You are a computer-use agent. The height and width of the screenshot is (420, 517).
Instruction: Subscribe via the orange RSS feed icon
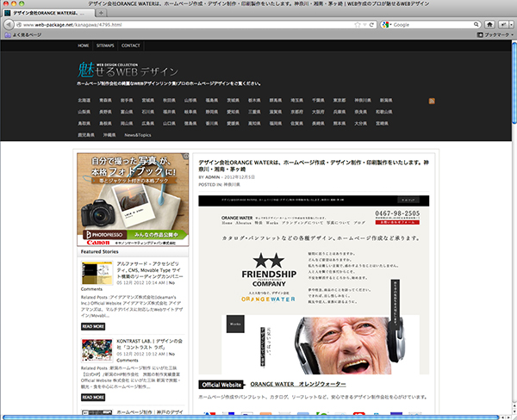coord(432,101)
